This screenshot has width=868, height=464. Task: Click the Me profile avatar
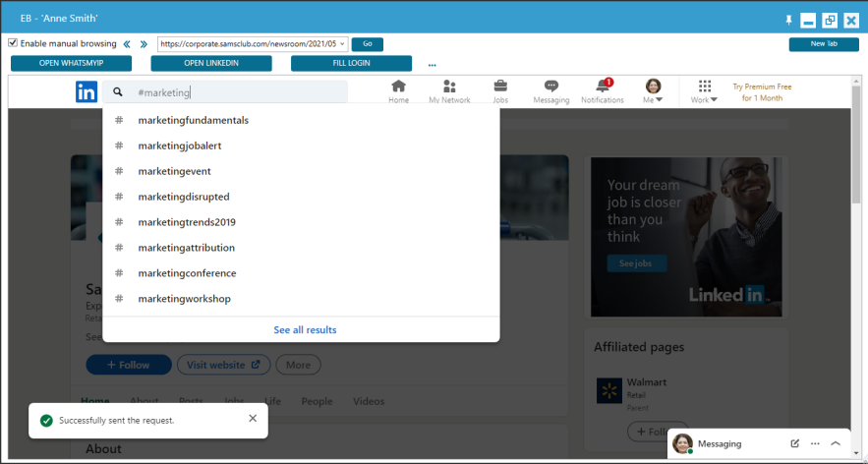pyautogui.click(x=654, y=86)
